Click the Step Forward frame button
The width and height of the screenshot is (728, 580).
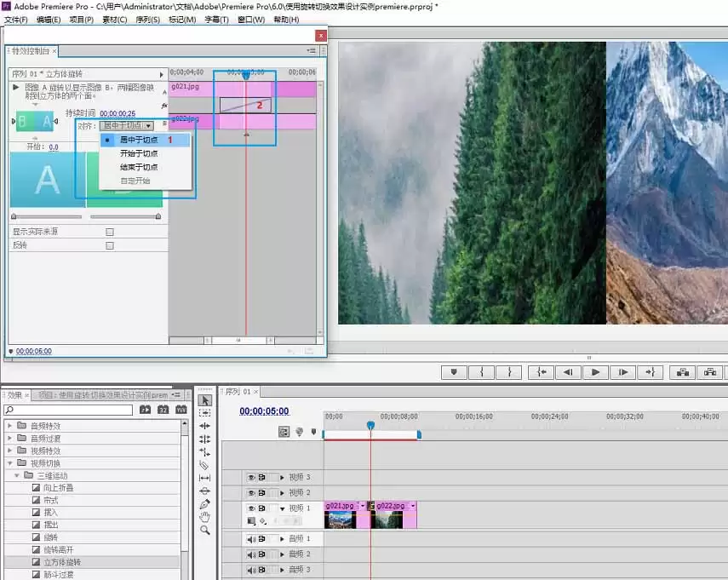[622, 372]
